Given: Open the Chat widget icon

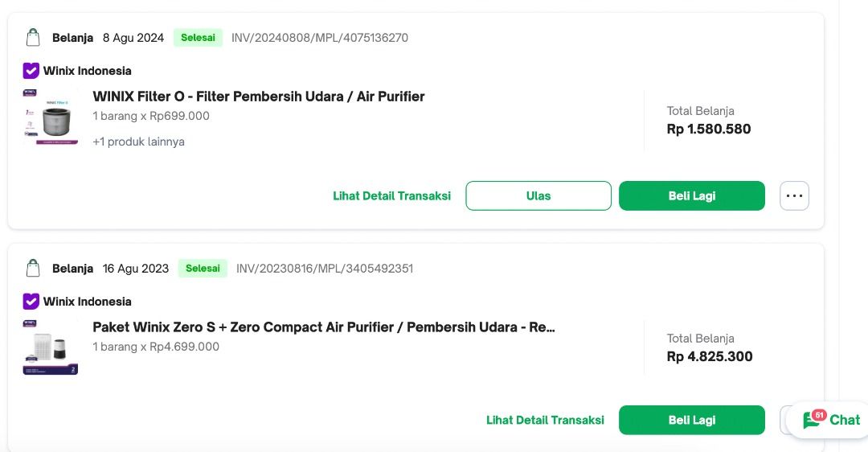Looking at the screenshot, I should (x=813, y=420).
